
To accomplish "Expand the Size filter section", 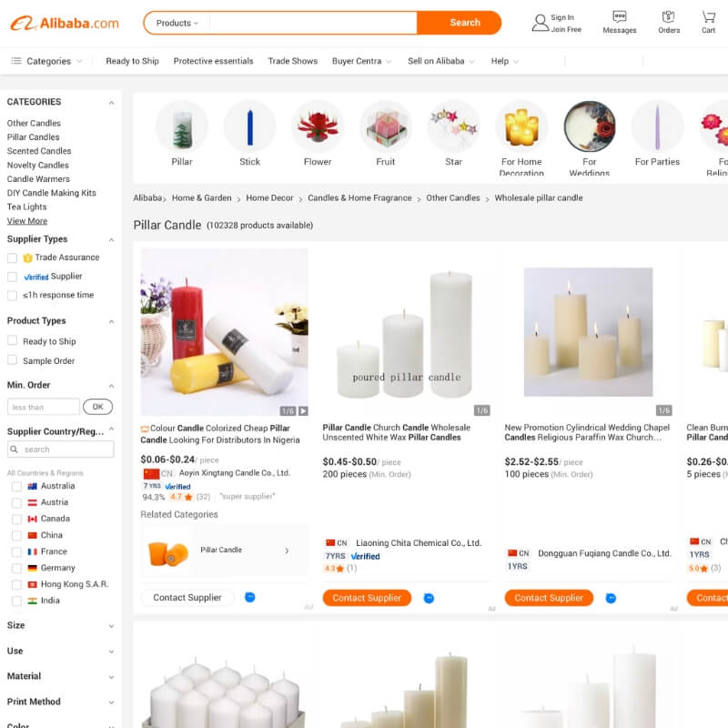I will pos(60,625).
